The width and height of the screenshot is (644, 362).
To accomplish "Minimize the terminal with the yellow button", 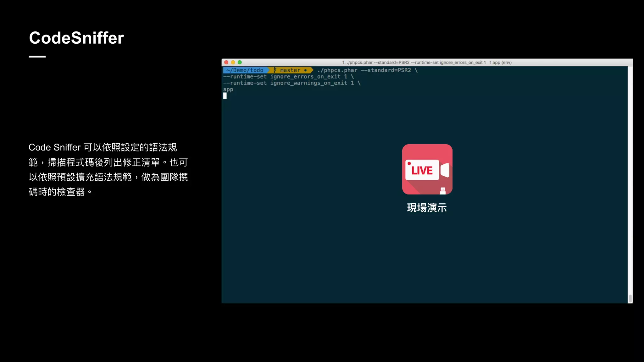I will pyautogui.click(x=233, y=63).
